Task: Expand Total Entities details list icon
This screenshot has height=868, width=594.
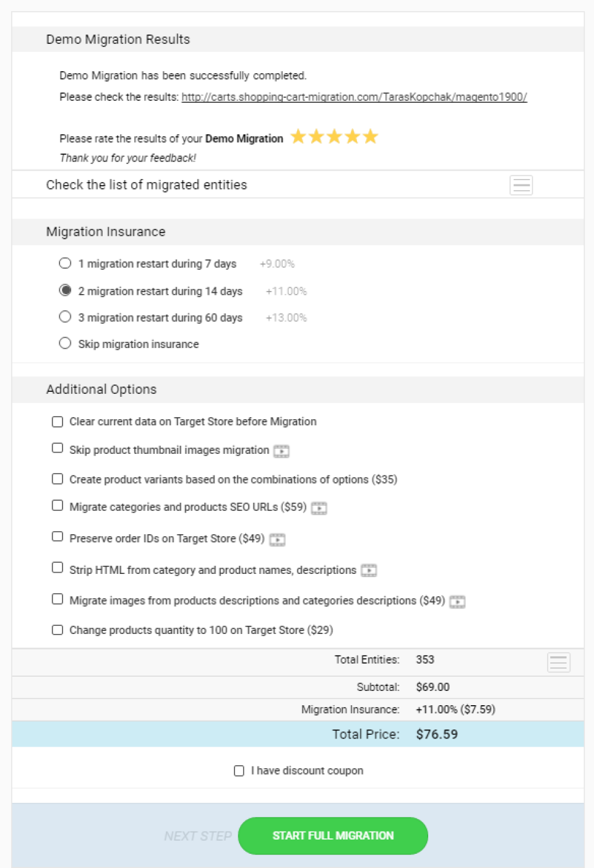Action: 558,662
